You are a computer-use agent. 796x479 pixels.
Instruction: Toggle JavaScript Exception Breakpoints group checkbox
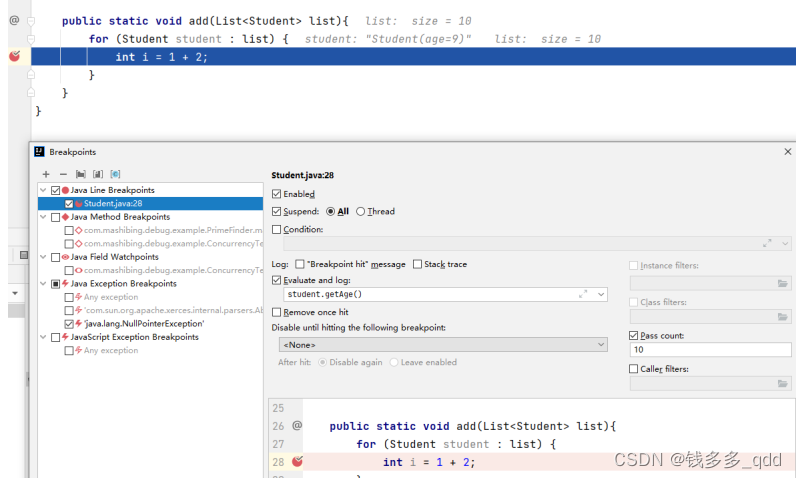tap(56, 337)
